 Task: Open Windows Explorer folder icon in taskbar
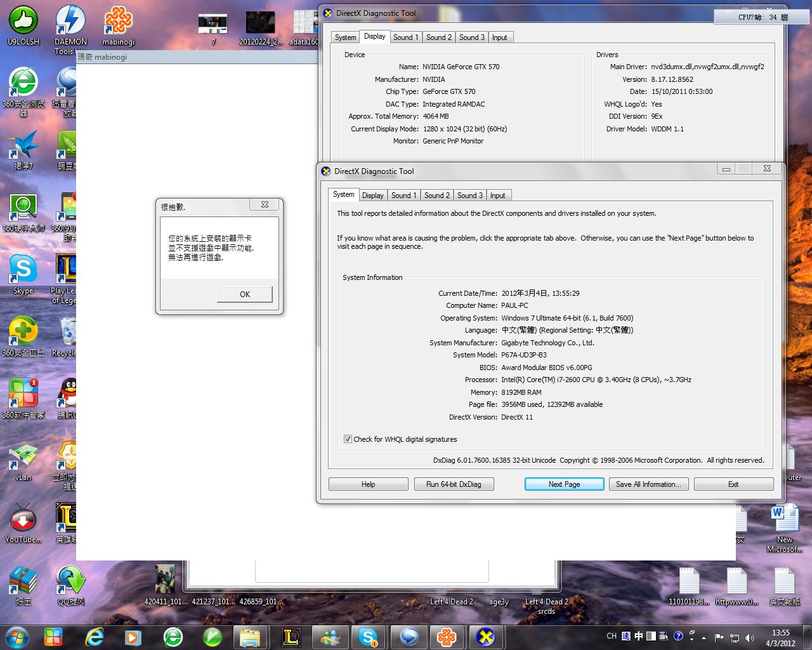(249, 637)
